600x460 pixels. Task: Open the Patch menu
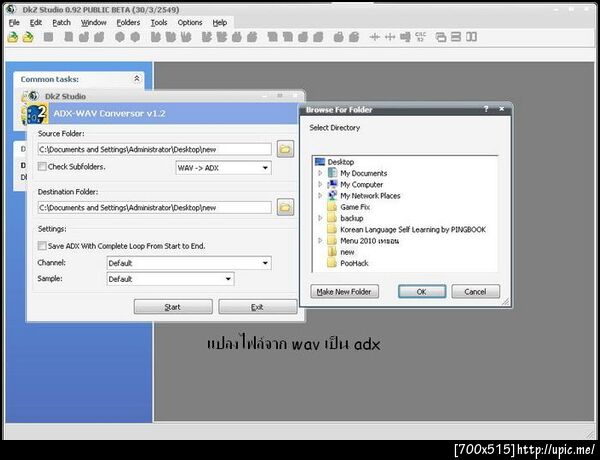click(x=61, y=23)
